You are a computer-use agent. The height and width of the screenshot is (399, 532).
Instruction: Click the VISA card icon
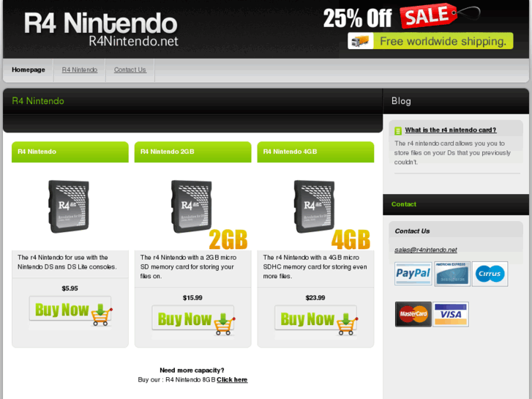point(451,314)
